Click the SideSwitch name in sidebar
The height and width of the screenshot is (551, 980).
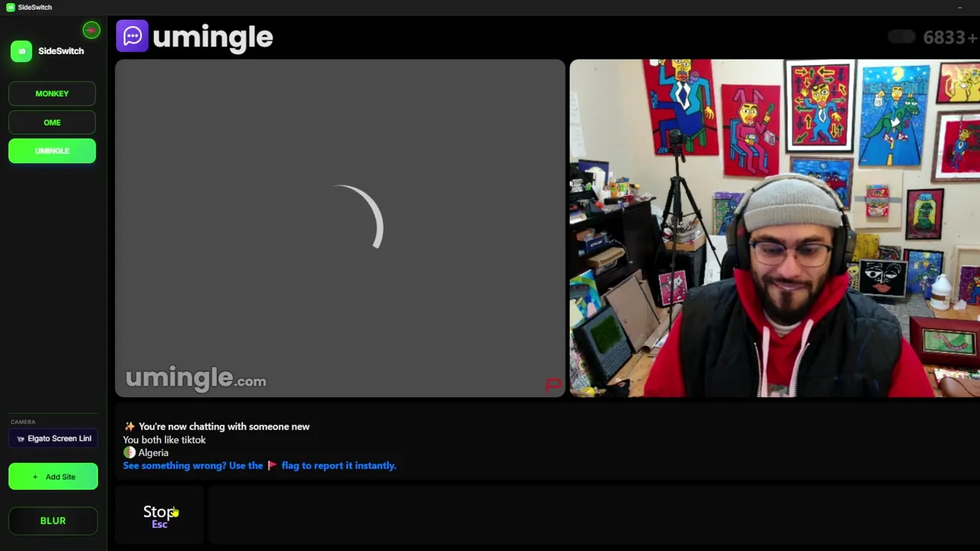[x=61, y=51]
